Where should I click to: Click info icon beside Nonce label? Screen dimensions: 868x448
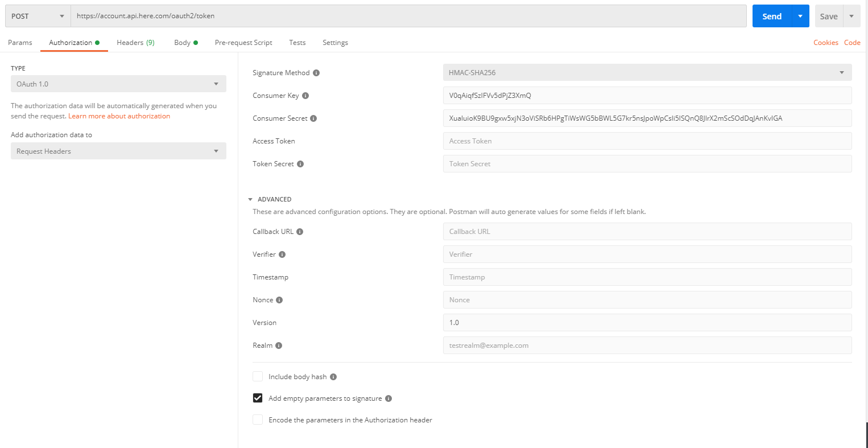click(279, 300)
